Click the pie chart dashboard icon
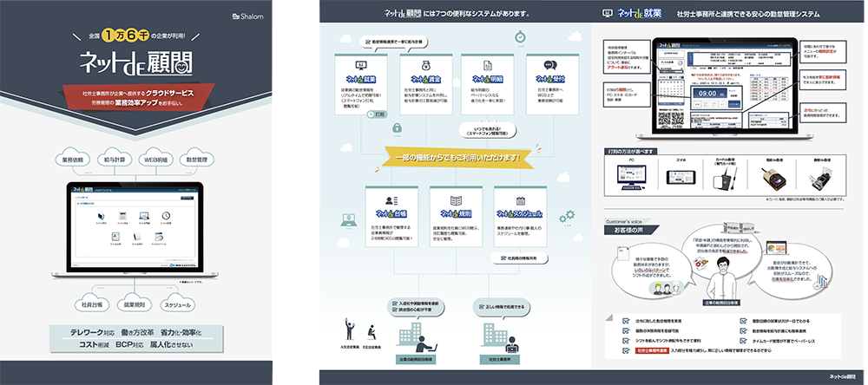This screenshot has width=868, height=385. coord(775,246)
